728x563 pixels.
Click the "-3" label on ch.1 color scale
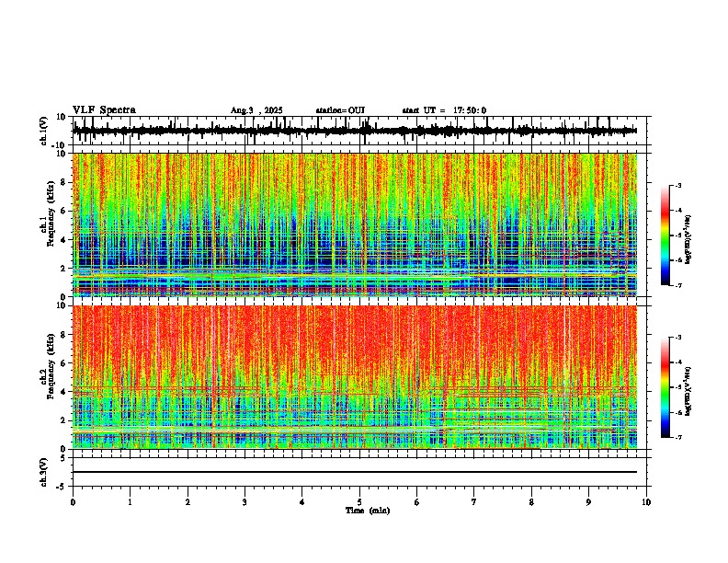click(677, 185)
